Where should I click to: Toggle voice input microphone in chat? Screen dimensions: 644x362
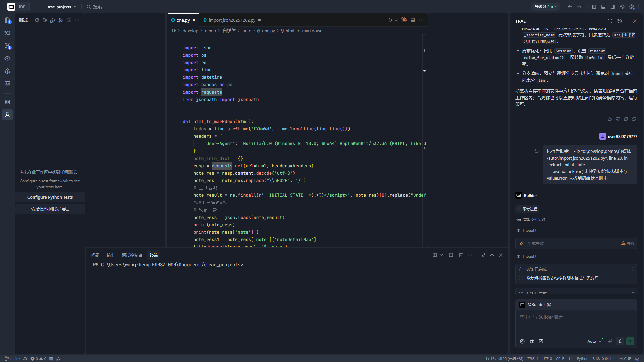coord(620,341)
